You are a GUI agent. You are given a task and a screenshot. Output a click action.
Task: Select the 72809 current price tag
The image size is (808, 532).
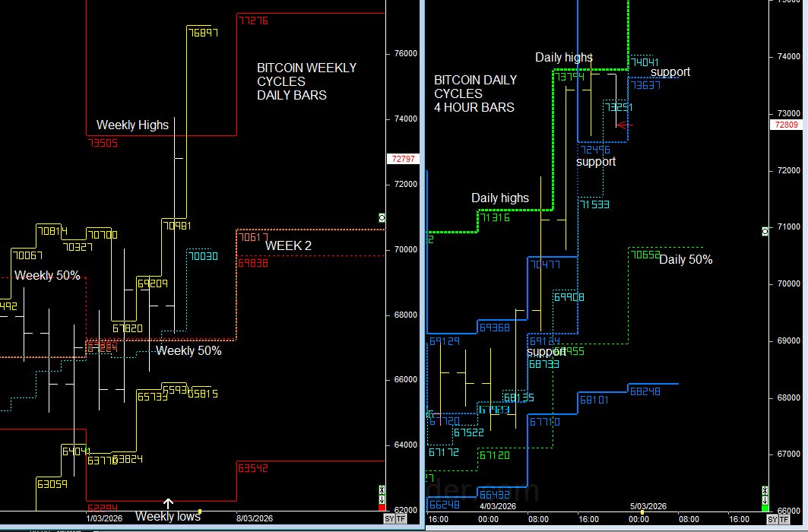click(787, 125)
